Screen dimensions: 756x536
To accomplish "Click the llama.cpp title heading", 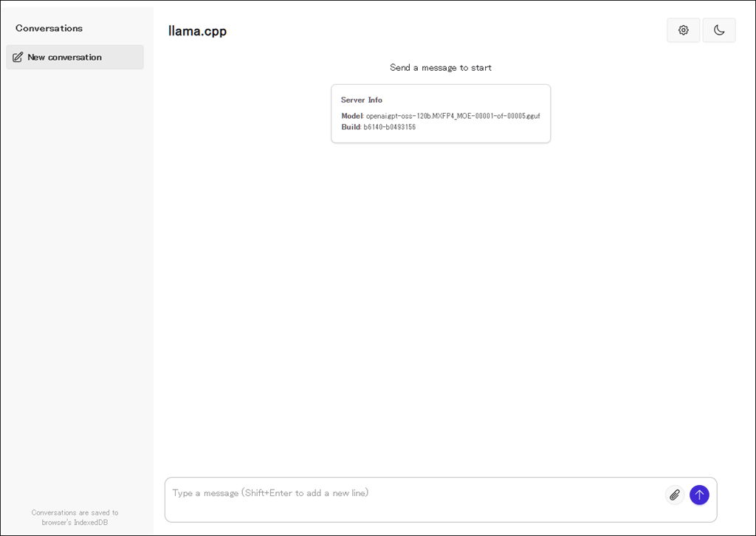I will tap(197, 31).
